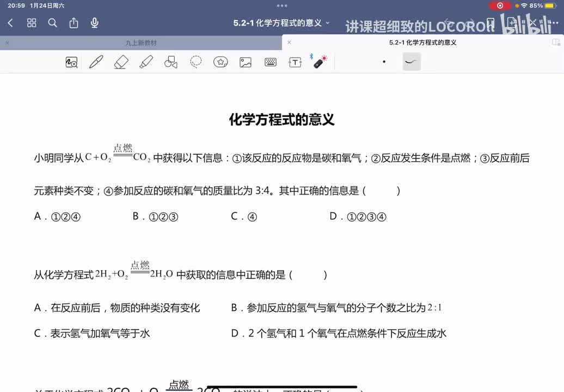Tap the home indicator bar at bottom
This screenshot has height=392, width=564.
tap(282, 387)
